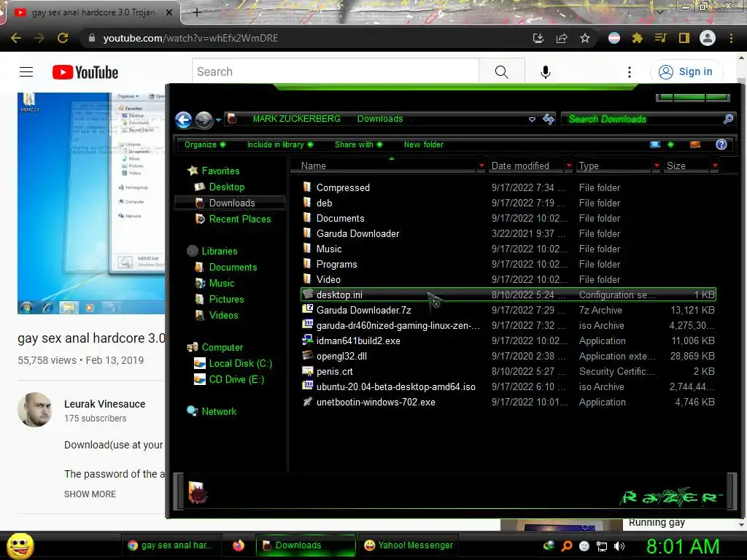This screenshot has width=747, height=560.
Task: Click the magnifier icon in Search Downloads
Action: [x=728, y=119]
